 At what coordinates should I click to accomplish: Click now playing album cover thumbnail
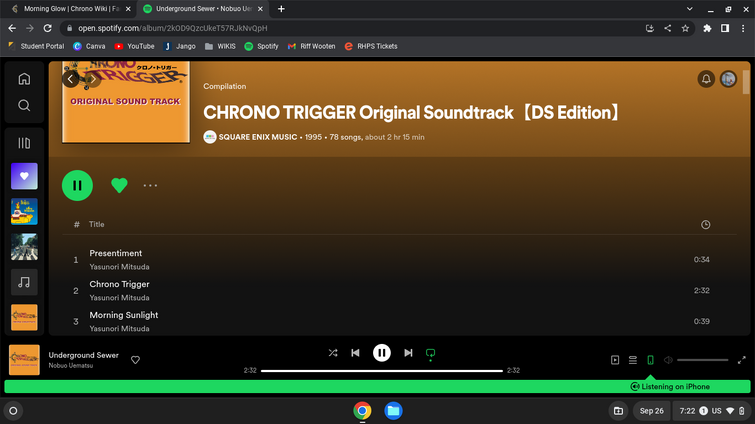tap(24, 360)
